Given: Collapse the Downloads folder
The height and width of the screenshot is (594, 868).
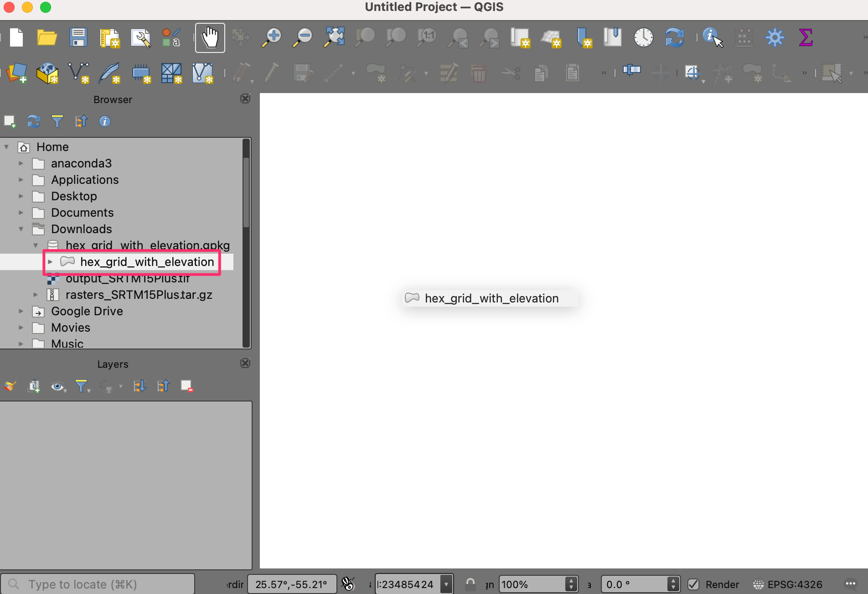Looking at the screenshot, I should [21, 229].
